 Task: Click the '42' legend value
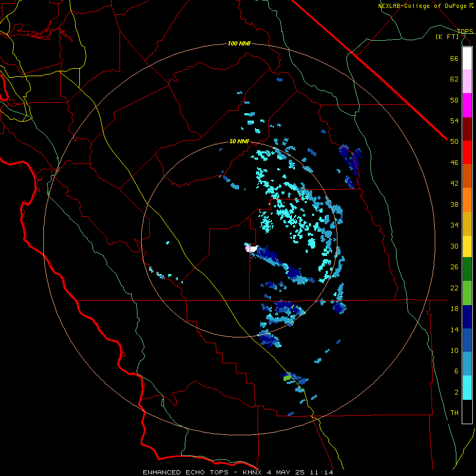point(454,184)
